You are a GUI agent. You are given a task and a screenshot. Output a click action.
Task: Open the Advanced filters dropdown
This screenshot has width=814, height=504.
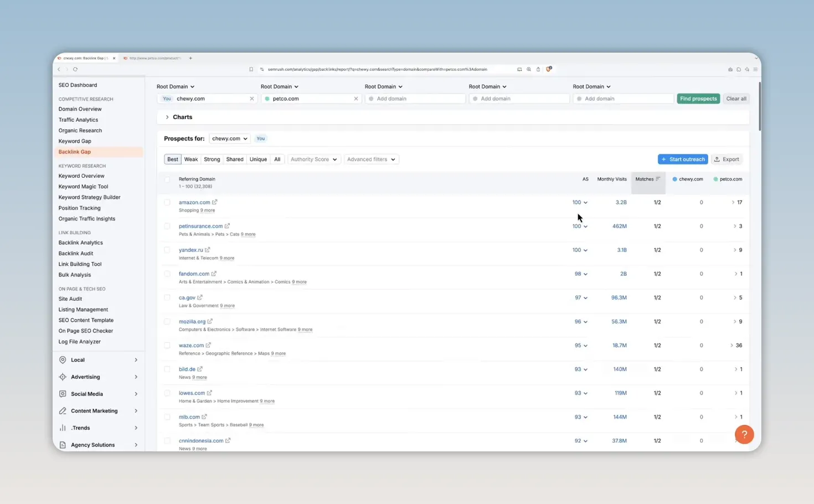pos(371,160)
